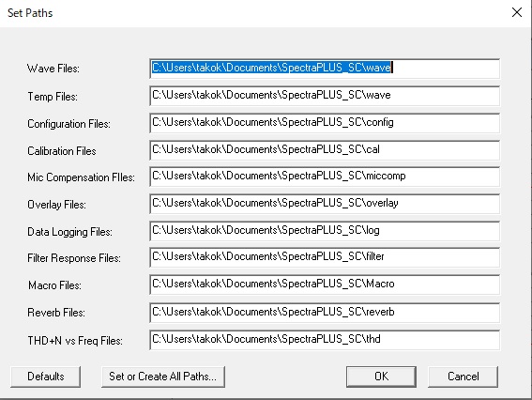Click the Temp Files path field
This screenshot has height=400, width=532.
[x=325, y=96]
